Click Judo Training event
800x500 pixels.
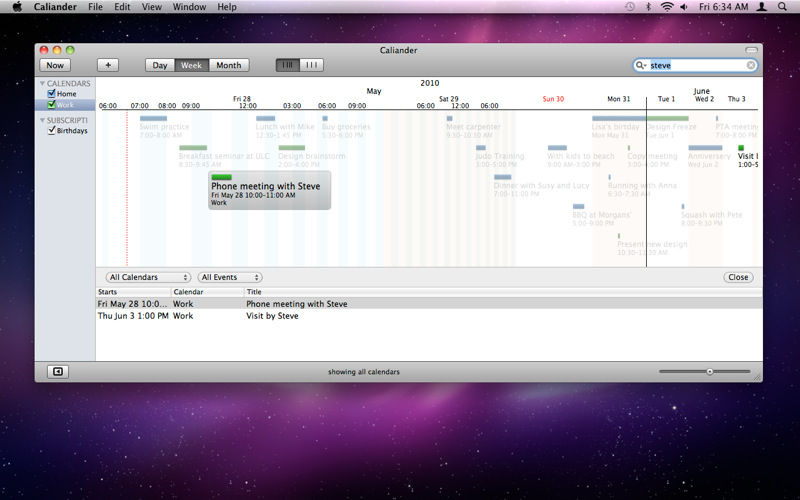[499, 156]
